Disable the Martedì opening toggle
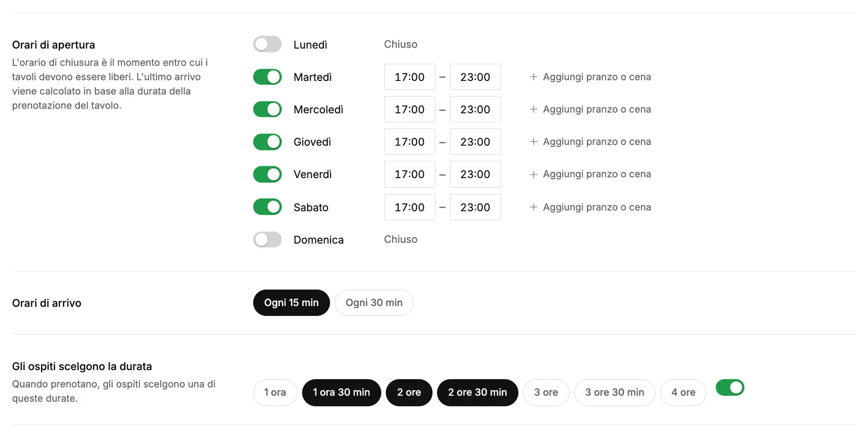Viewport: 868px width, 436px height. click(267, 77)
